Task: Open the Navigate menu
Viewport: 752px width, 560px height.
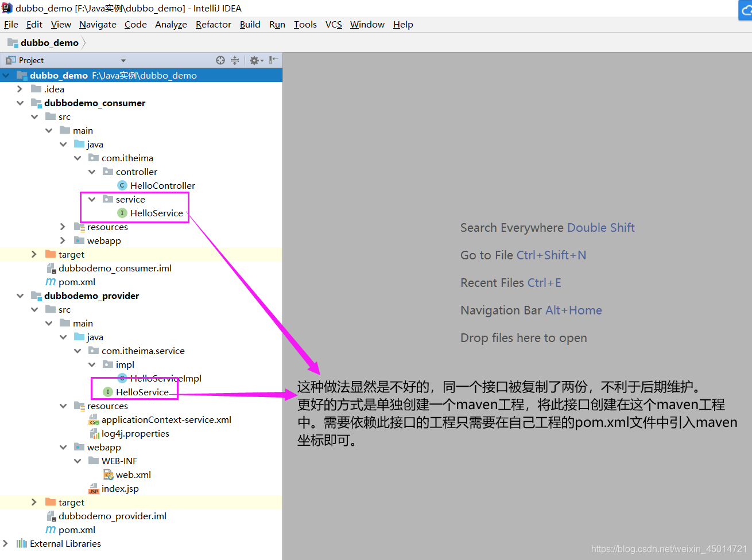Action: tap(98, 24)
